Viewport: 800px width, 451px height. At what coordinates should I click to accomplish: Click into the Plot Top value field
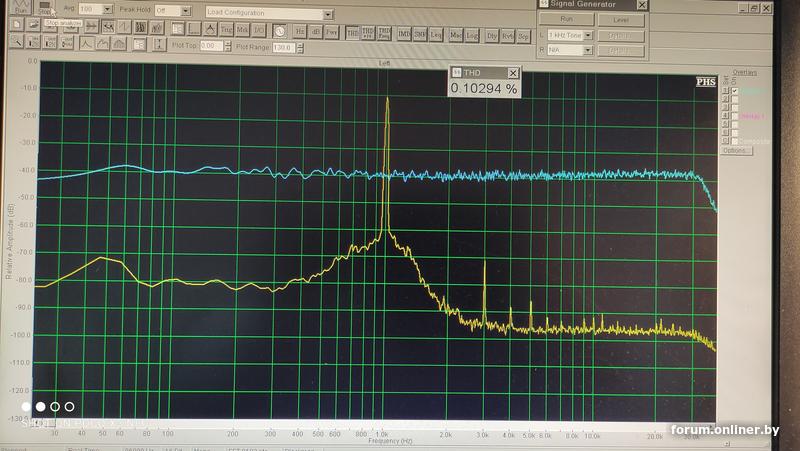pos(211,46)
